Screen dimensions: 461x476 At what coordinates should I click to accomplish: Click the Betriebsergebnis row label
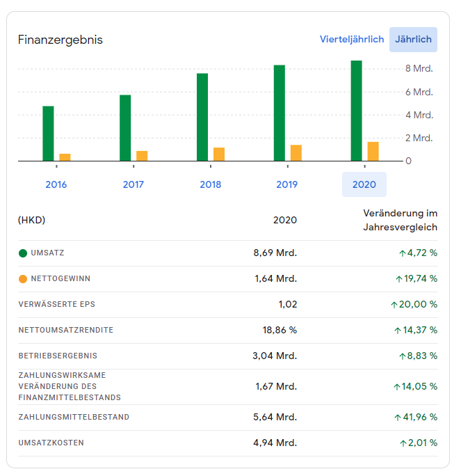pyautogui.click(x=58, y=356)
